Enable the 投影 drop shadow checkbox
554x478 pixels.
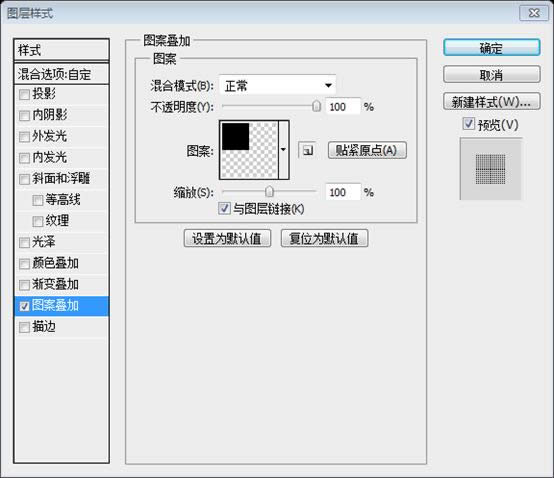[24, 94]
